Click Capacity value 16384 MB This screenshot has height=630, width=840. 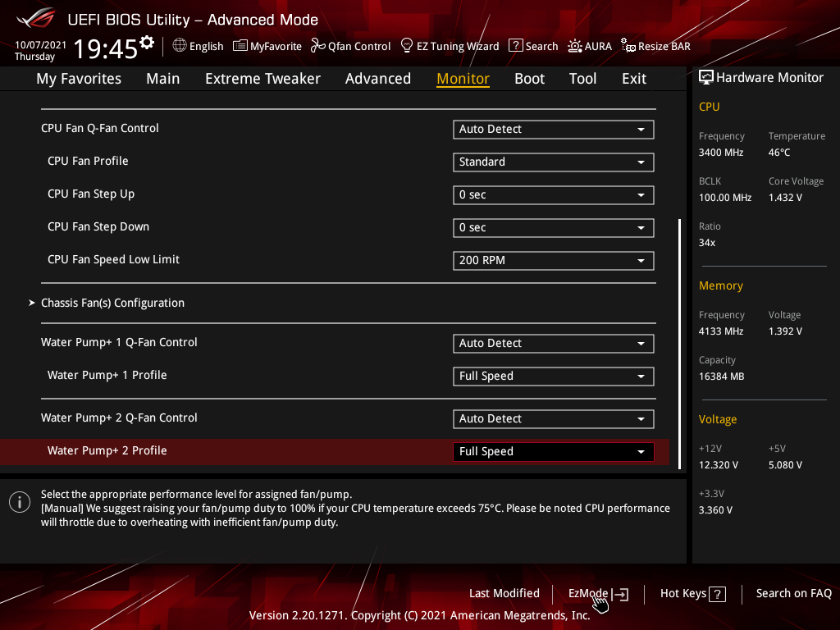[x=721, y=377]
